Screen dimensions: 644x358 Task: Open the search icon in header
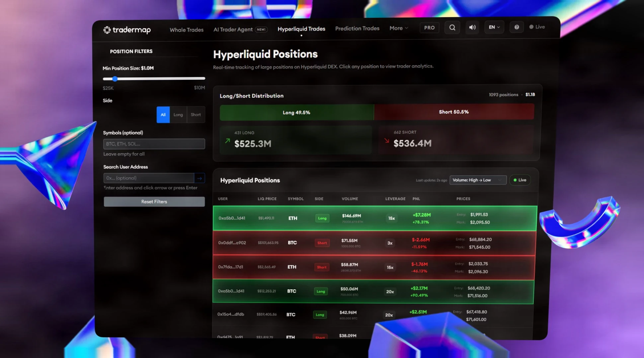[x=452, y=28]
